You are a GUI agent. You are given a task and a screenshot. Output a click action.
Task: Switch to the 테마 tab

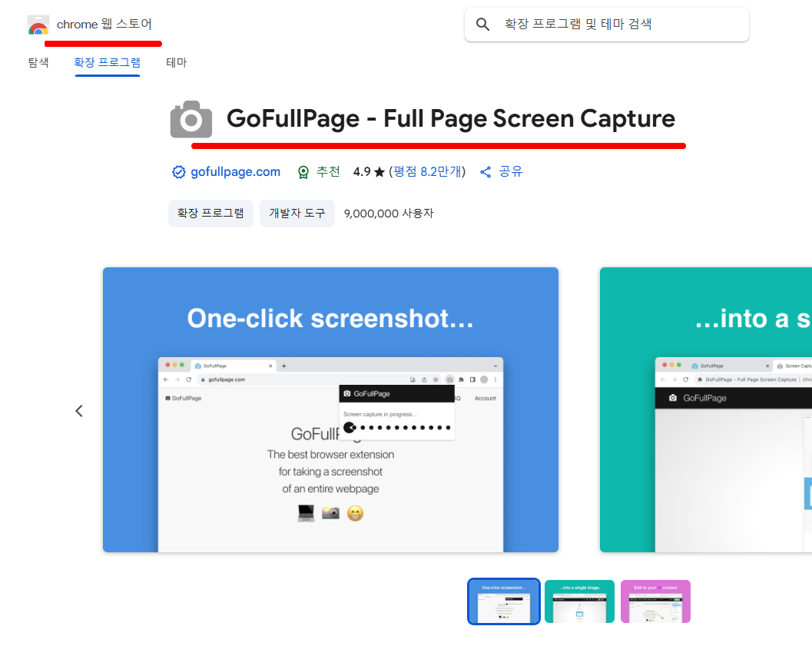(176, 63)
